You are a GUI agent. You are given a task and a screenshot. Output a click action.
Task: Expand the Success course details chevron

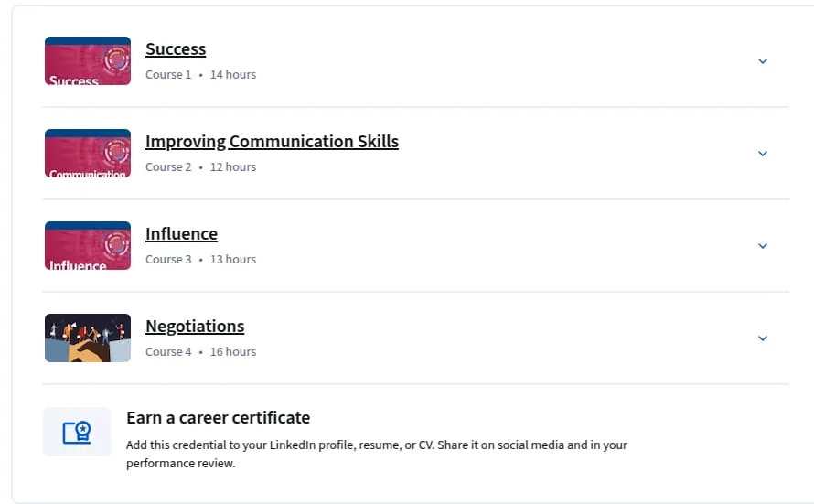(763, 61)
